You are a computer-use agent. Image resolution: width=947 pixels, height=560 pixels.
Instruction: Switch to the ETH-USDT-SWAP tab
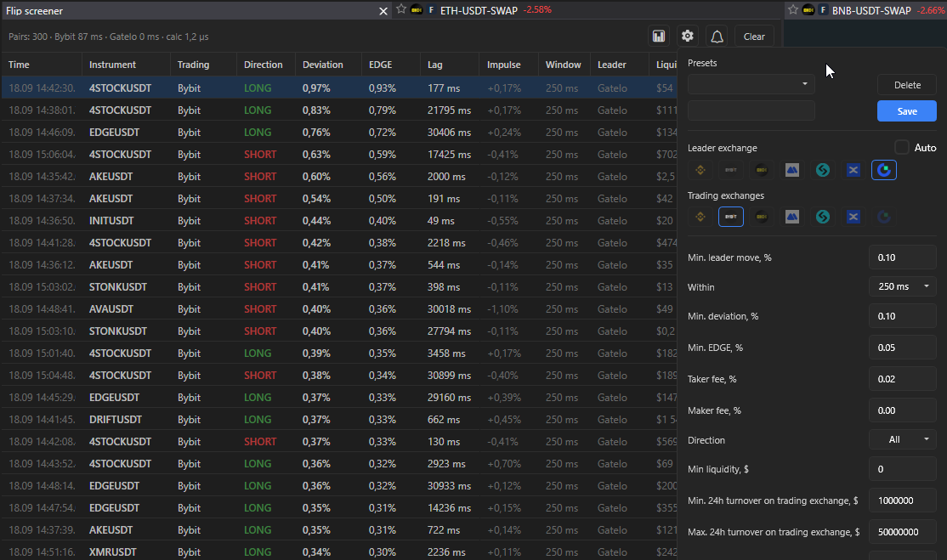(x=589, y=10)
